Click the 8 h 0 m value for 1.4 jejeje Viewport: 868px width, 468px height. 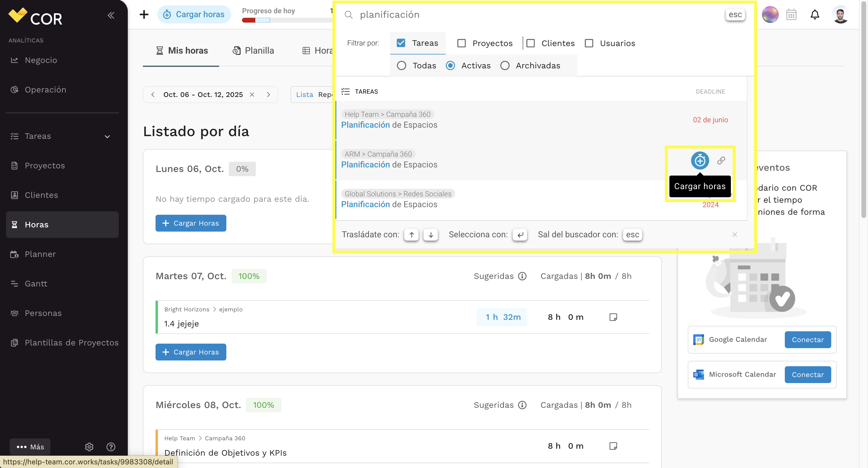pyautogui.click(x=565, y=317)
